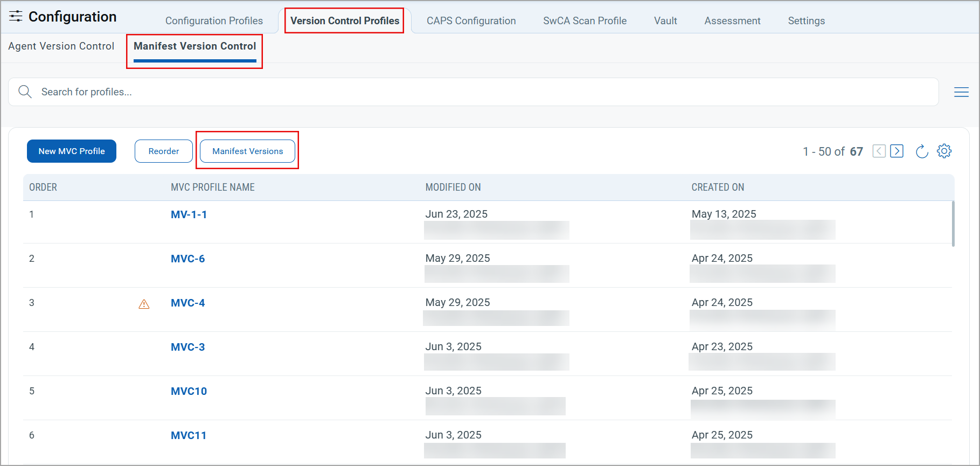Switch to Agent Version Control subtab
Screen dimensions: 980x466
pos(61,46)
